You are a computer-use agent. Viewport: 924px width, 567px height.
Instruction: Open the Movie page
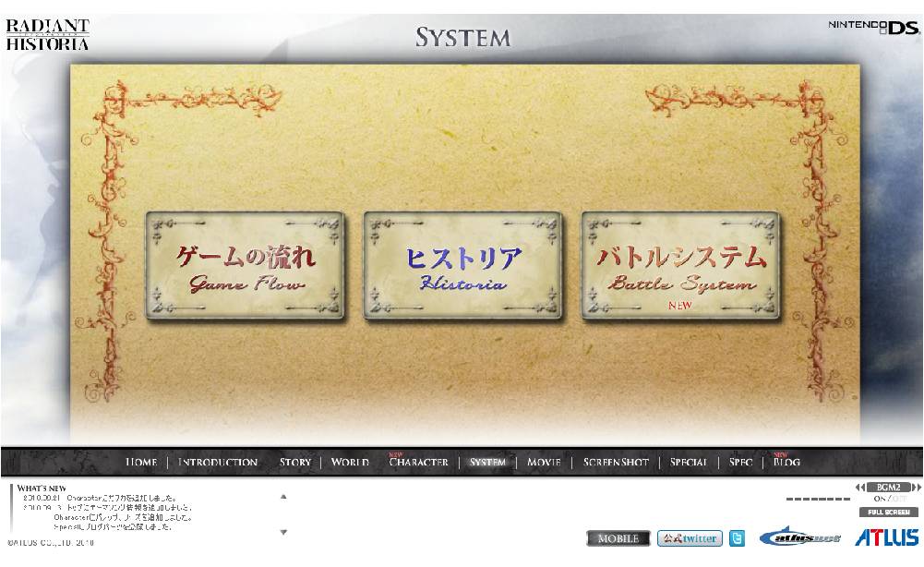(x=544, y=462)
